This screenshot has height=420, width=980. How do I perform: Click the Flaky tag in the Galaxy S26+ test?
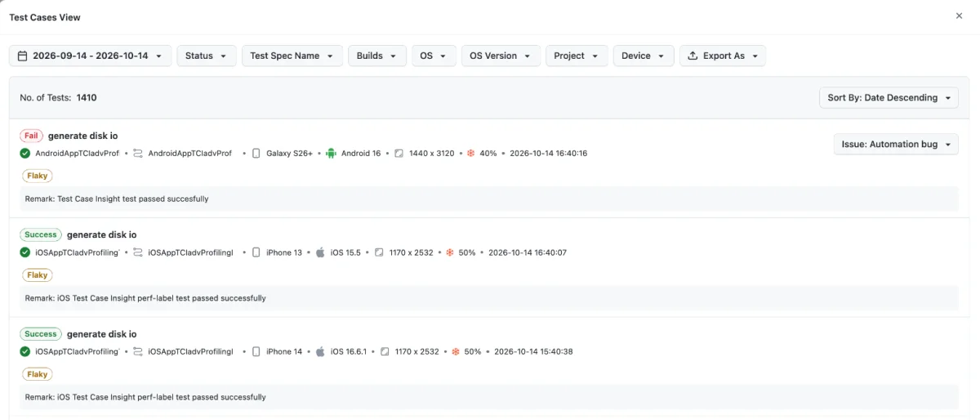tap(37, 176)
